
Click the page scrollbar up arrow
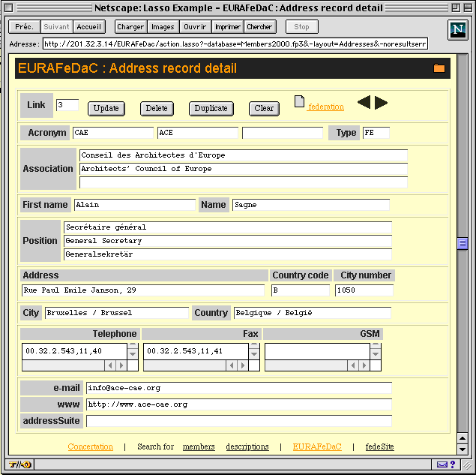(463, 438)
